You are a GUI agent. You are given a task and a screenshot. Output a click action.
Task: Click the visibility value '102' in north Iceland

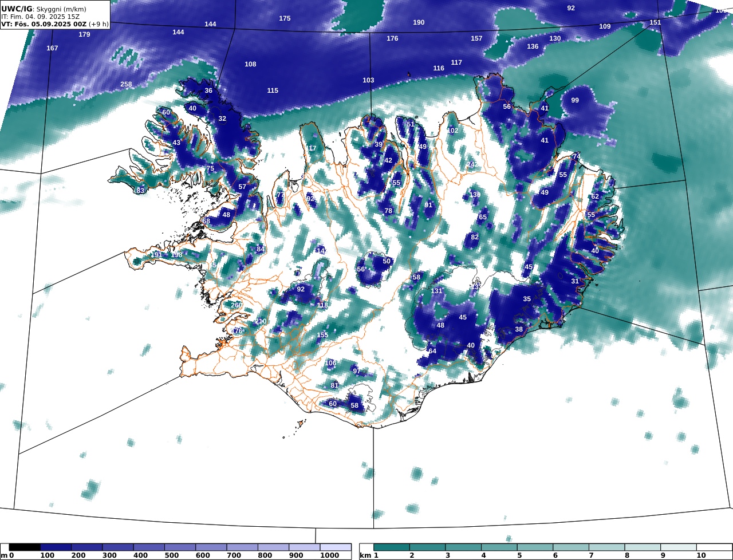452,131
